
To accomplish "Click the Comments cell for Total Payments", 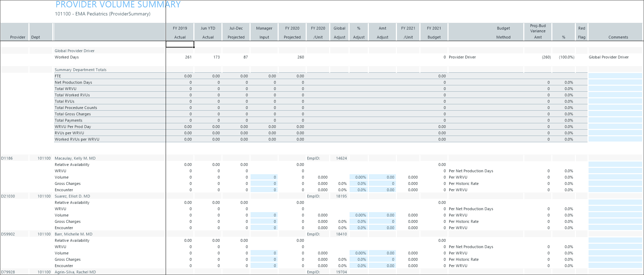I will (615, 120).
